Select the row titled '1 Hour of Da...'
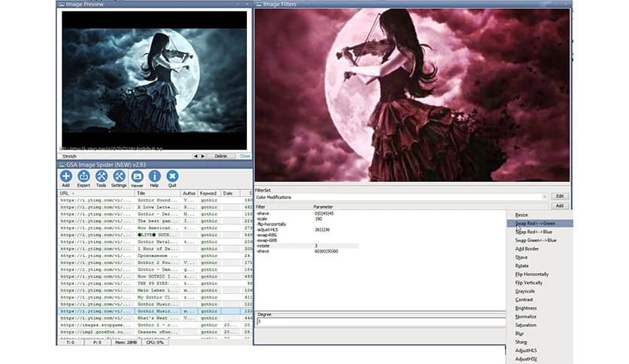The height and width of the screenshot is (364, 629). point(156,248)
